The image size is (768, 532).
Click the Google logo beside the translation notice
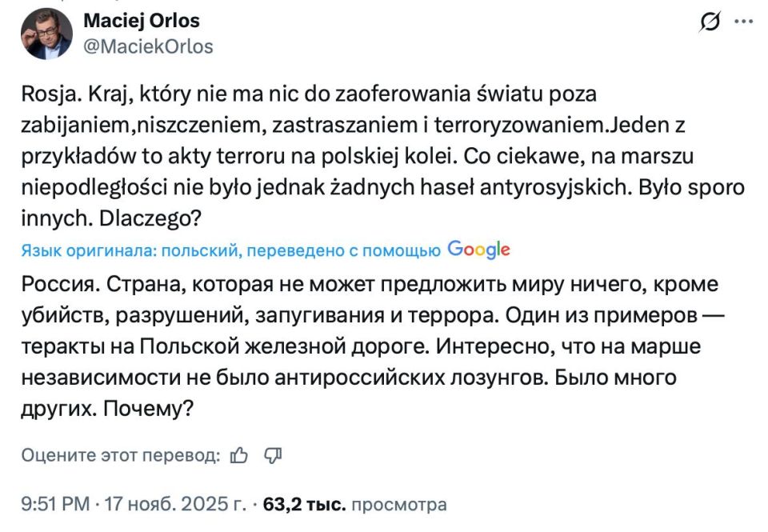[478, 250]
